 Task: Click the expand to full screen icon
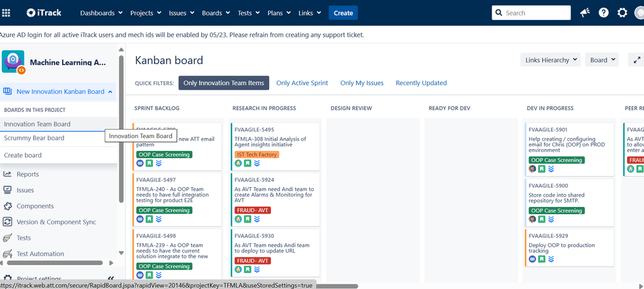point(637,60)
